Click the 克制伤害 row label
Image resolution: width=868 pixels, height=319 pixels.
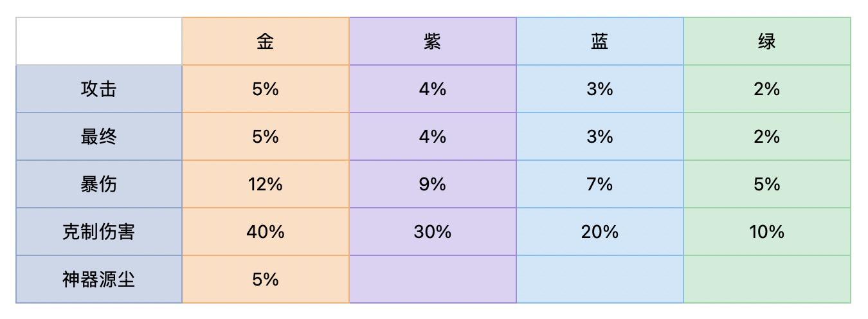point(99,232)
